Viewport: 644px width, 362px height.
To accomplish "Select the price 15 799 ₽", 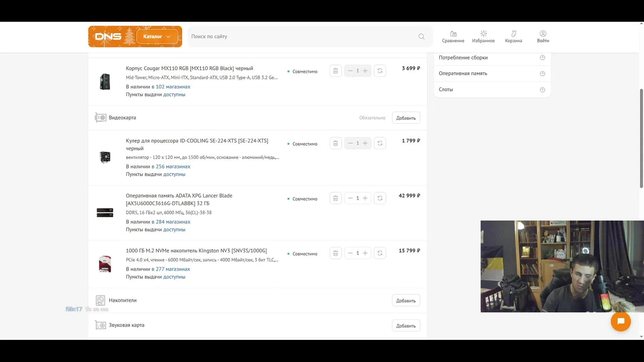I will [x=409, y=250].
